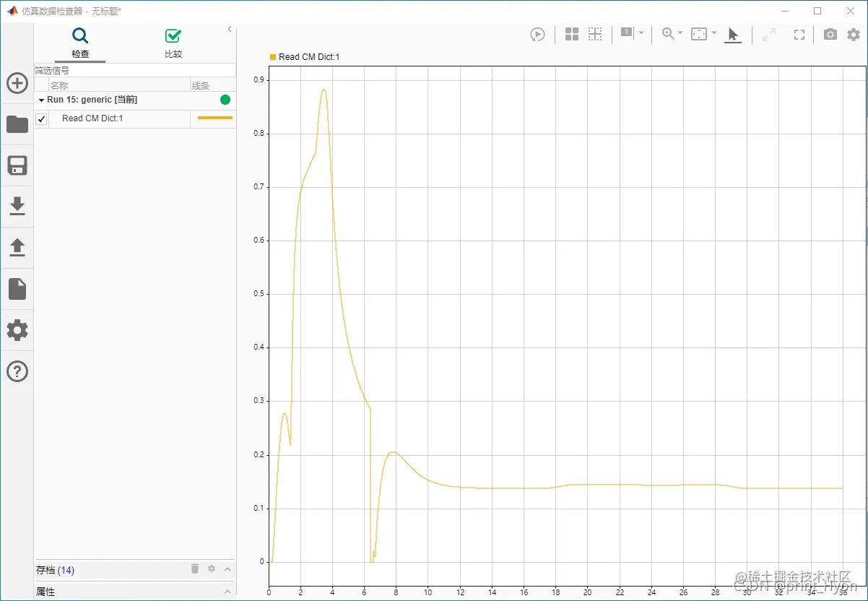The height and width of the screenshot is (601, 868).
Task: Expand the 属性 properties section chevron
Action: coord(227,592)
